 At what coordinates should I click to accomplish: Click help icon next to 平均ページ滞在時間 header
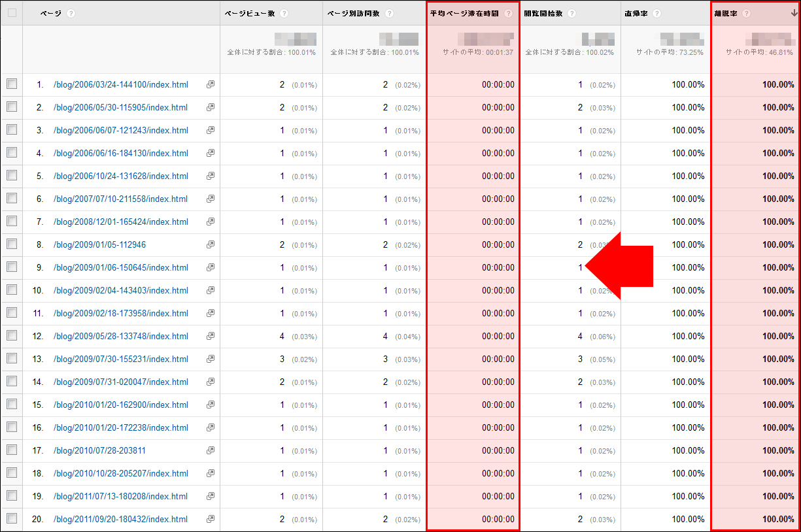[x=509, y=14]
